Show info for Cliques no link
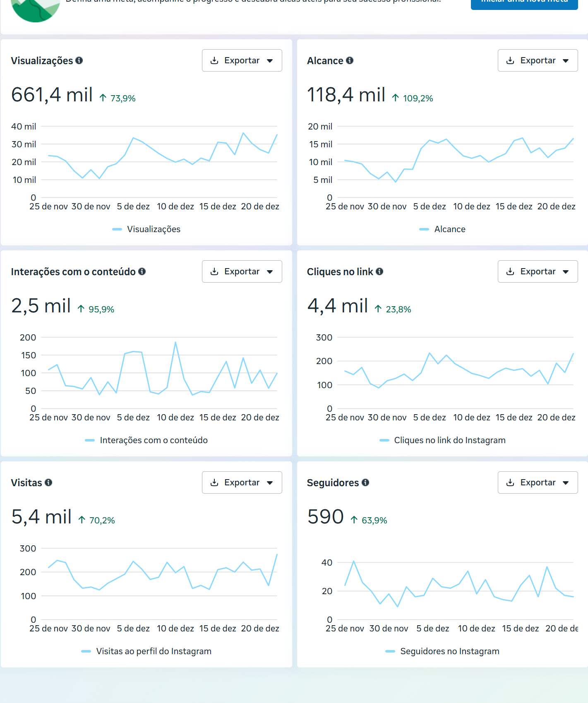This screenshot has height=703, width=588. click(x=379, y=271)
